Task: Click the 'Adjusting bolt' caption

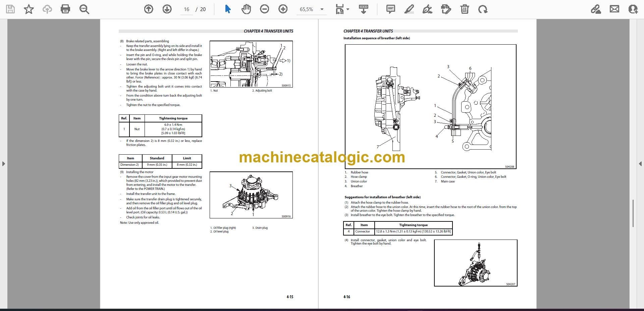Action: click(x=262, y=91)
